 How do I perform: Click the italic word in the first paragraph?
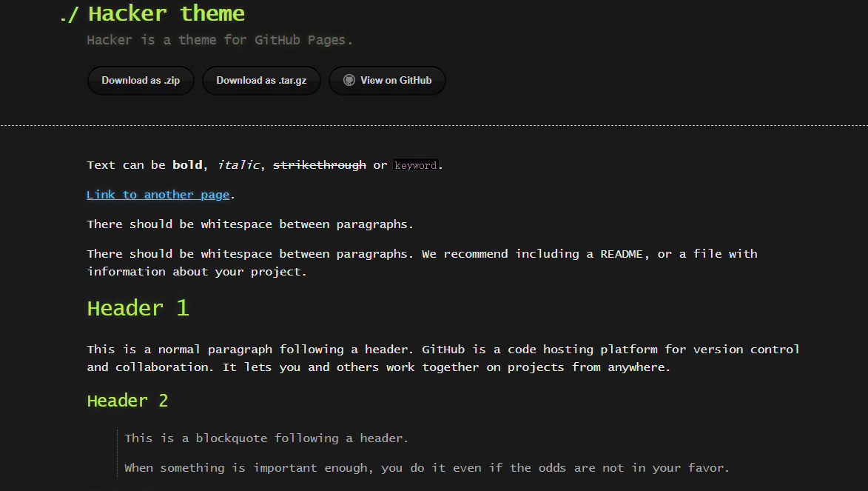pyautogui.click(x=238, y=165)
